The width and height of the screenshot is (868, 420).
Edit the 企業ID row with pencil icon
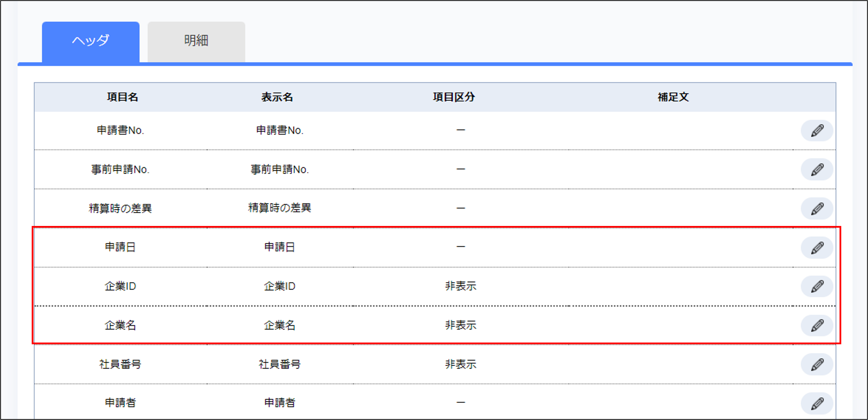click(816, 286)
